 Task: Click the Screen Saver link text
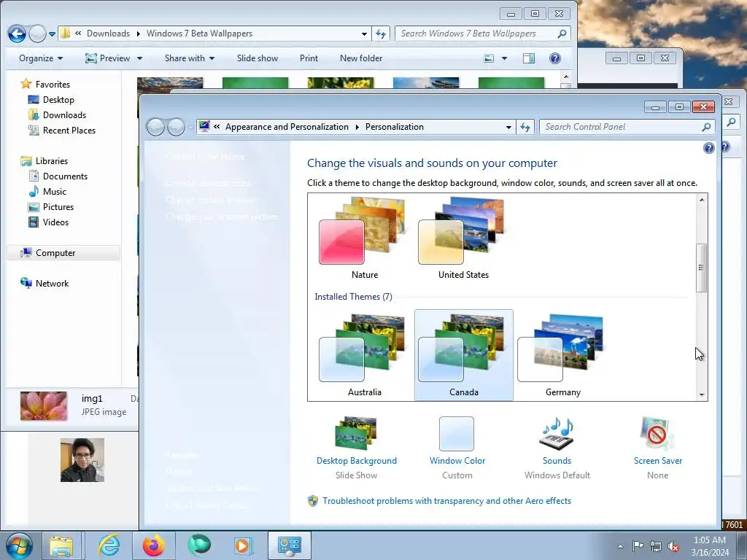click(x=657, y=461)
